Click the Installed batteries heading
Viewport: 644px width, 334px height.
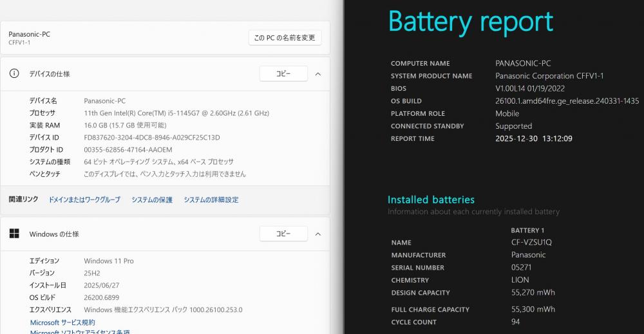[x=431, y=199]
